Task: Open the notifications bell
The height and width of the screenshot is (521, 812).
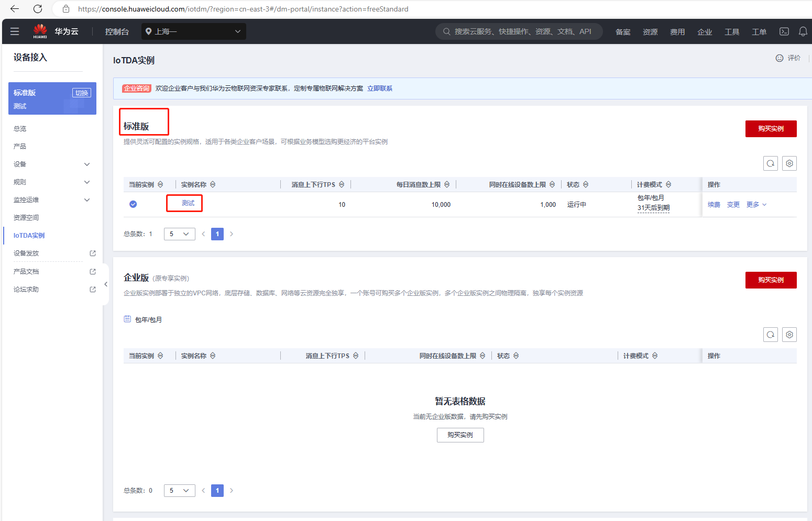Action: click(x=803, y=31)
